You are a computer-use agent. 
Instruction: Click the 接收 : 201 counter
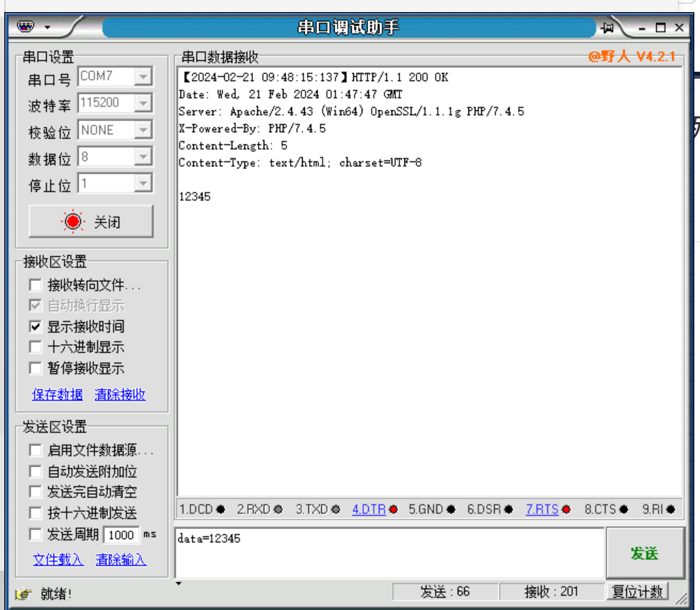pos(551,592)
